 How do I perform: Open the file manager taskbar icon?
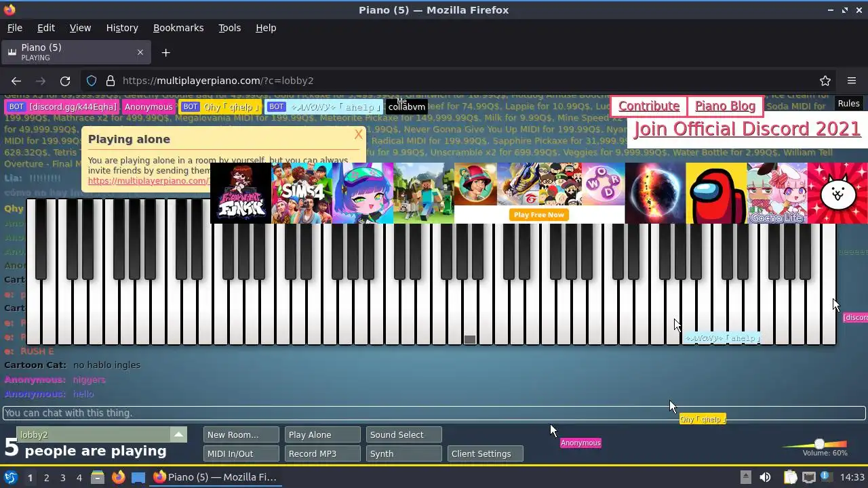(97, 477)
